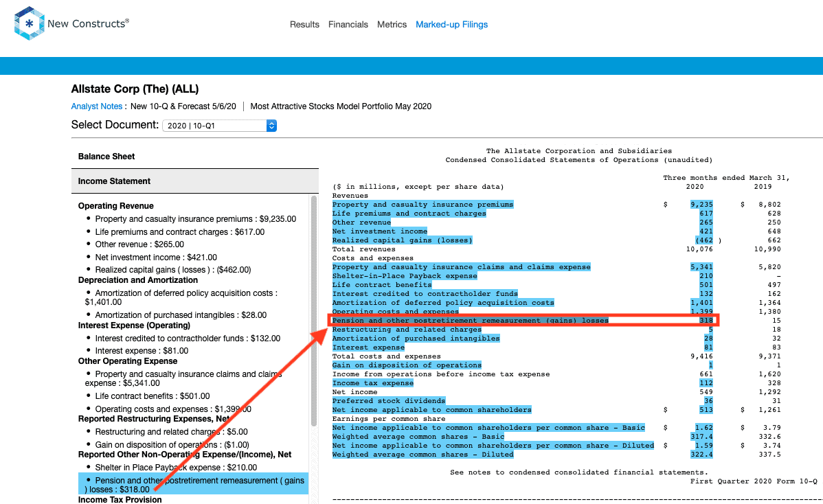Click highlighted Net investment income in filing
The height and width of the screenshot is (504, 823).
379,231
